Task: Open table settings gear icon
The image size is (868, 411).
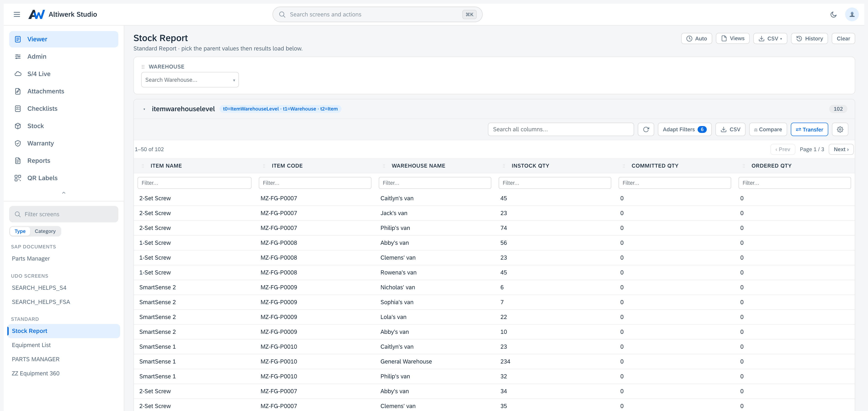Action: coord(840,129)
